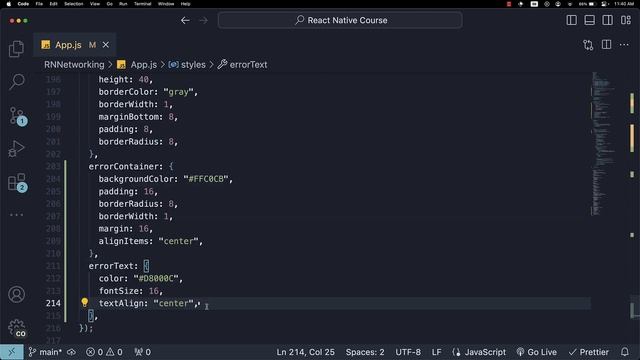The image size is (640, 360).
Task: Show additional views ellipsis in activity bar
Action: click(16, 215)
